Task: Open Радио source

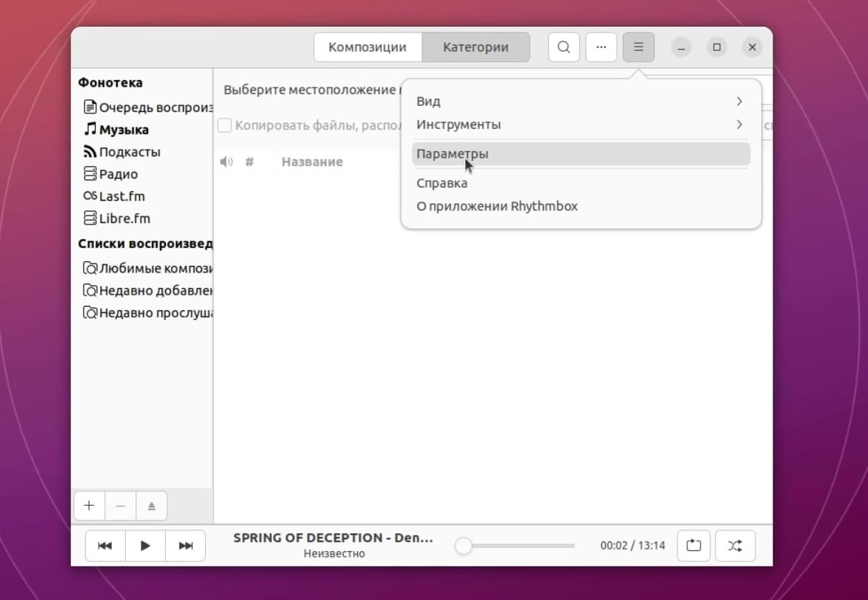Action: [x=142, y=174]
